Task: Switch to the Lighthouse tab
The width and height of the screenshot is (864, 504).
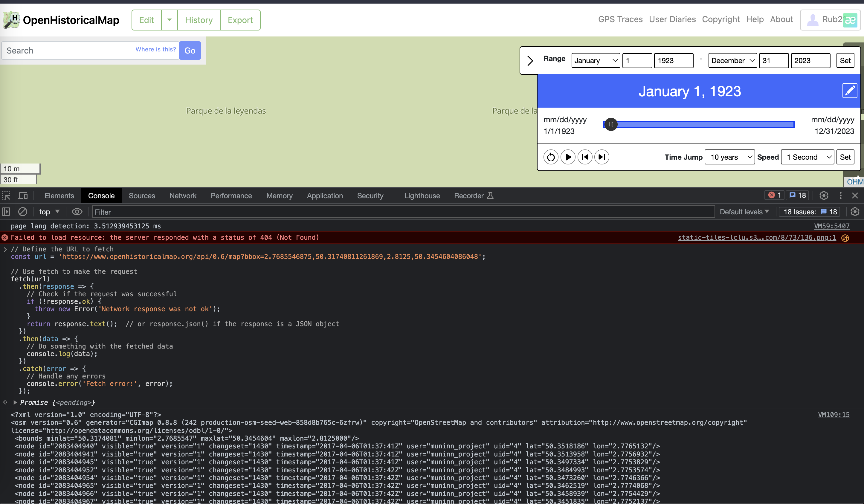Action: click(422, 196)
